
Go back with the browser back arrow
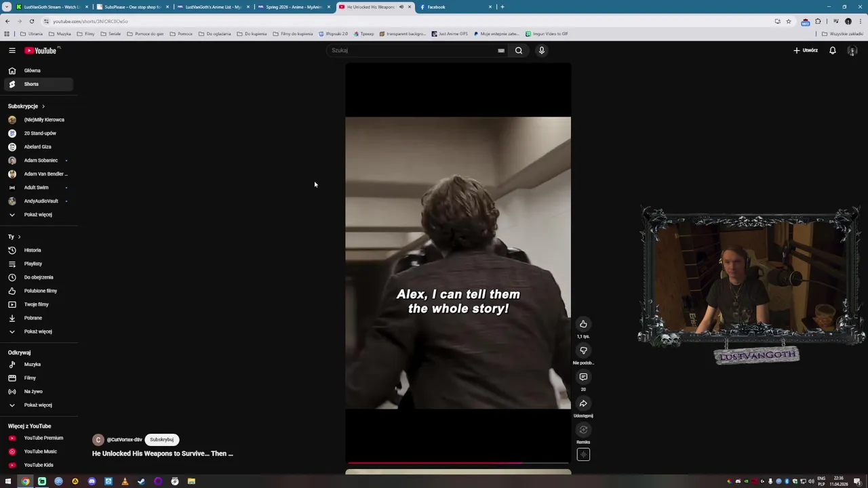click(x=7, y=21)
